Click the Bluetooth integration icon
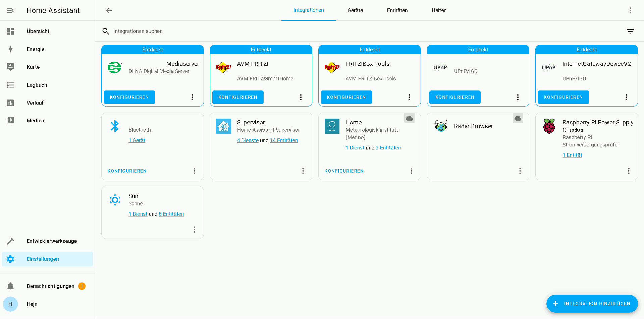 click(x=115, y=126)
